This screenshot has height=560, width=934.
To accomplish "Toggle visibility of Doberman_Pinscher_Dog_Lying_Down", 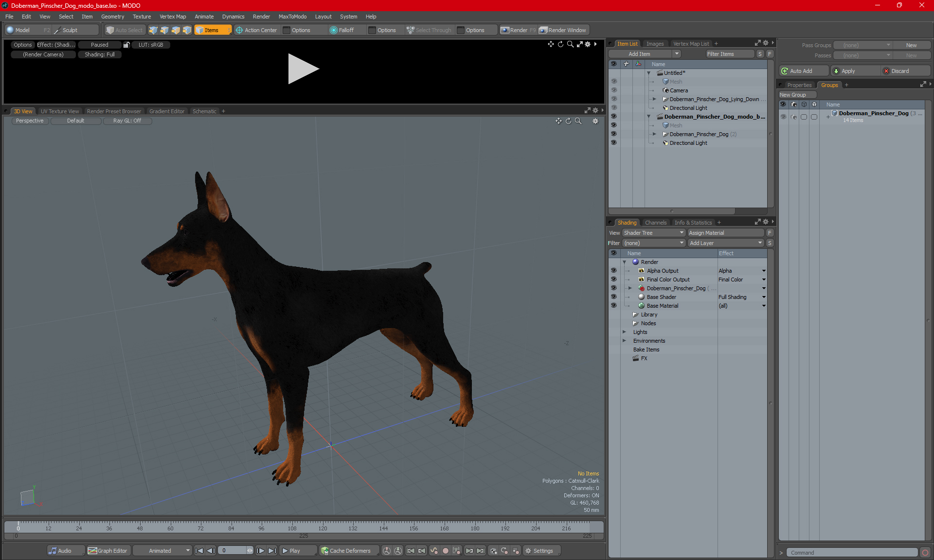I will [x=614, y=99].
